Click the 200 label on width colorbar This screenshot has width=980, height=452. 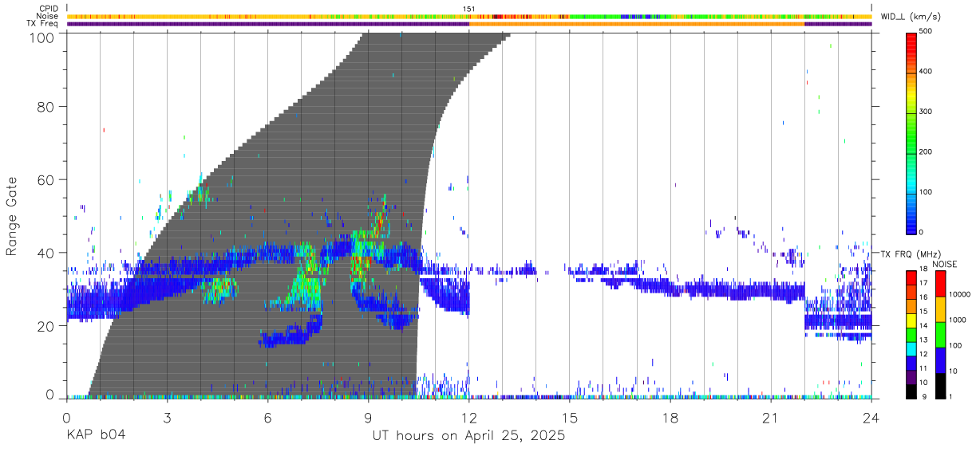927,151
